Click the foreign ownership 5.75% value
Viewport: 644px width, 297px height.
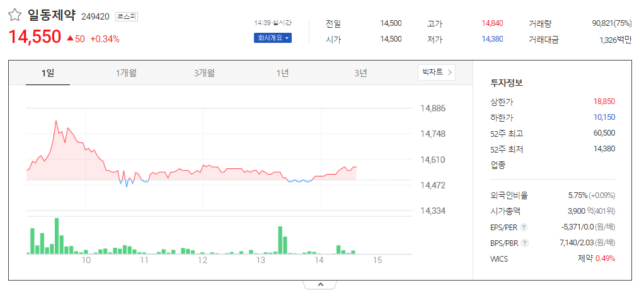pos(579,196)
